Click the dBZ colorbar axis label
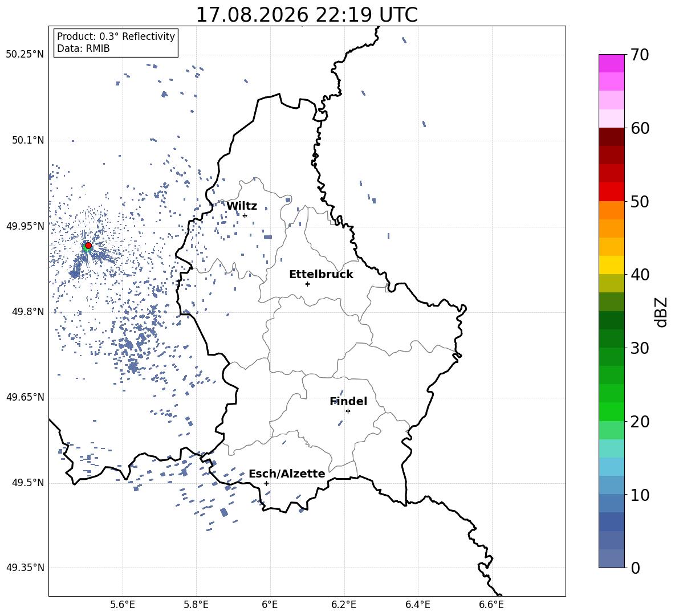Image resolution: width=675 pixels, height=616 pixels. (662, 312)
